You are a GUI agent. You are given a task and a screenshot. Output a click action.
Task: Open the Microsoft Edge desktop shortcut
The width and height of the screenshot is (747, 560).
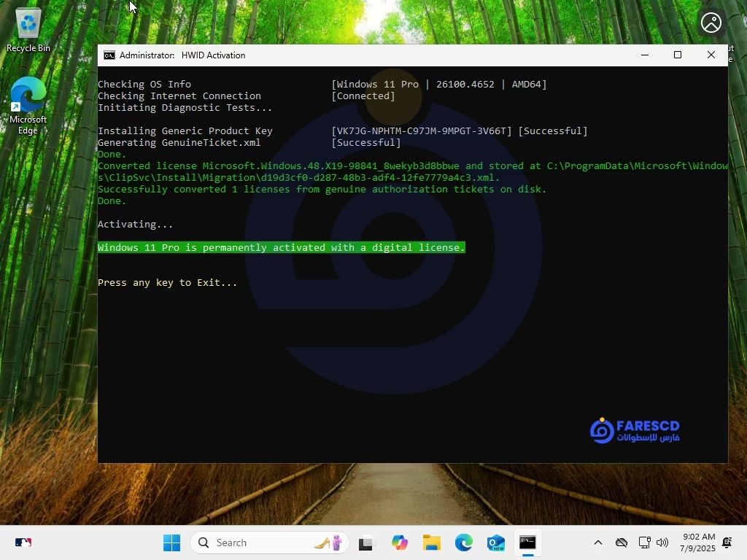click(x=28, y=106)
